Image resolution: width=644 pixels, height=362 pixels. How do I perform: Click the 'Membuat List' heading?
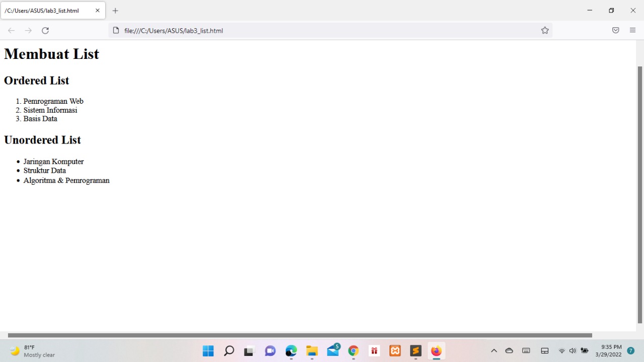pyautogui.click(x=51, y=54)
